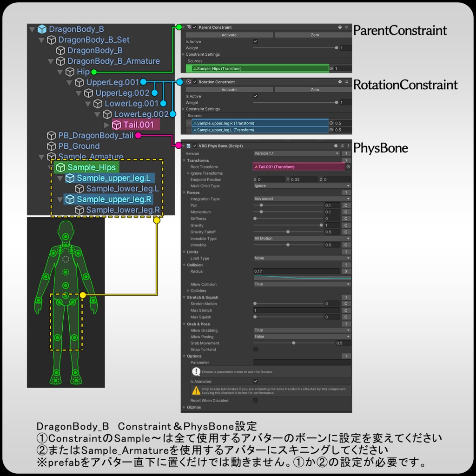The width and height of the screenshot is (476, 476).
Task: Click the Rotation Constraint component icon
Action: tap(189, 82)
